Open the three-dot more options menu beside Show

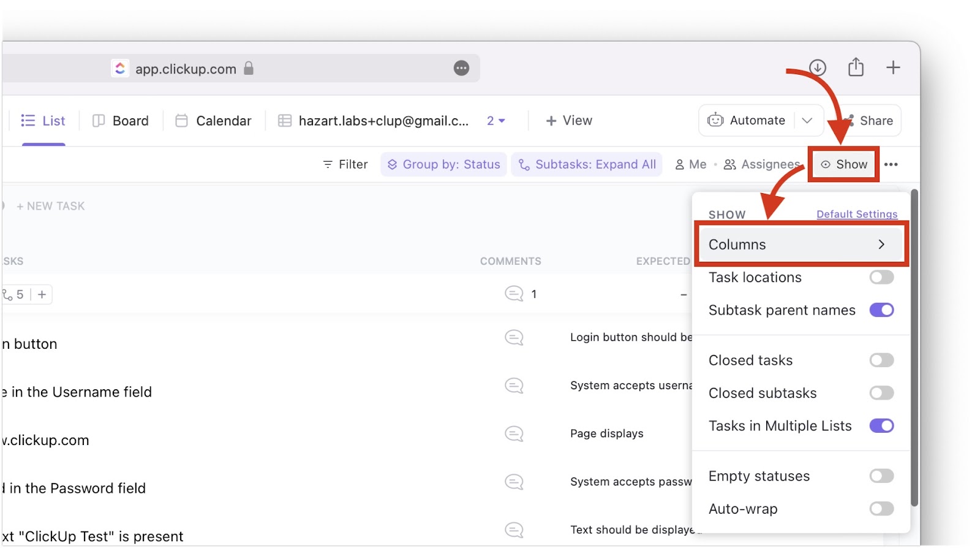[x=891, y=164]
